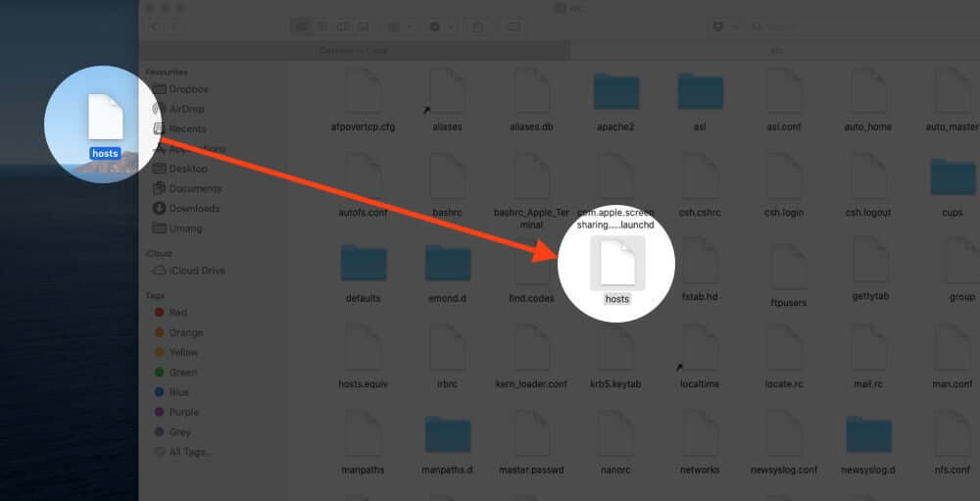
Task: Open Dropbox in the sidebar
Action: click(x=181, y=89)
